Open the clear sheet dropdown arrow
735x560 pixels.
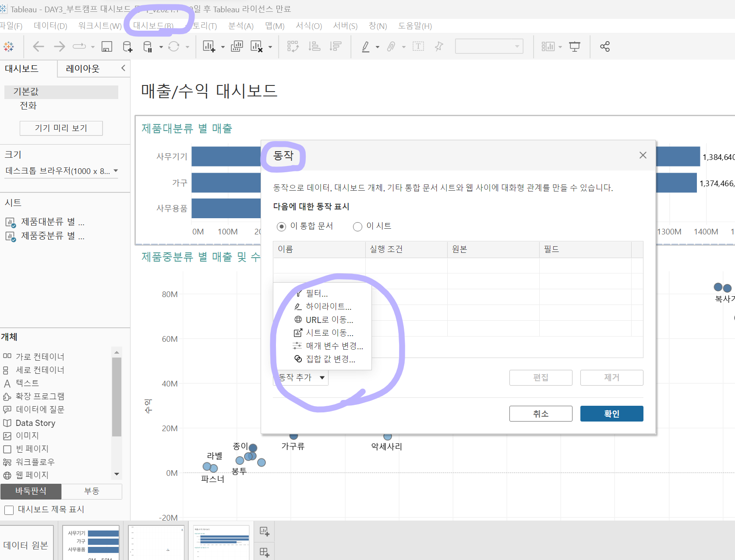tap(270, 47)
